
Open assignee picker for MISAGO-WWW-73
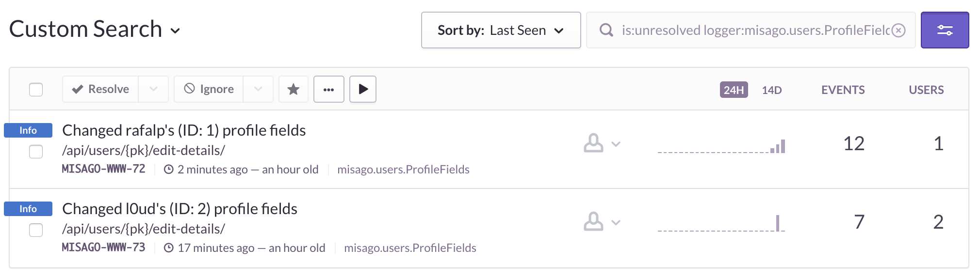click(602, 222)
